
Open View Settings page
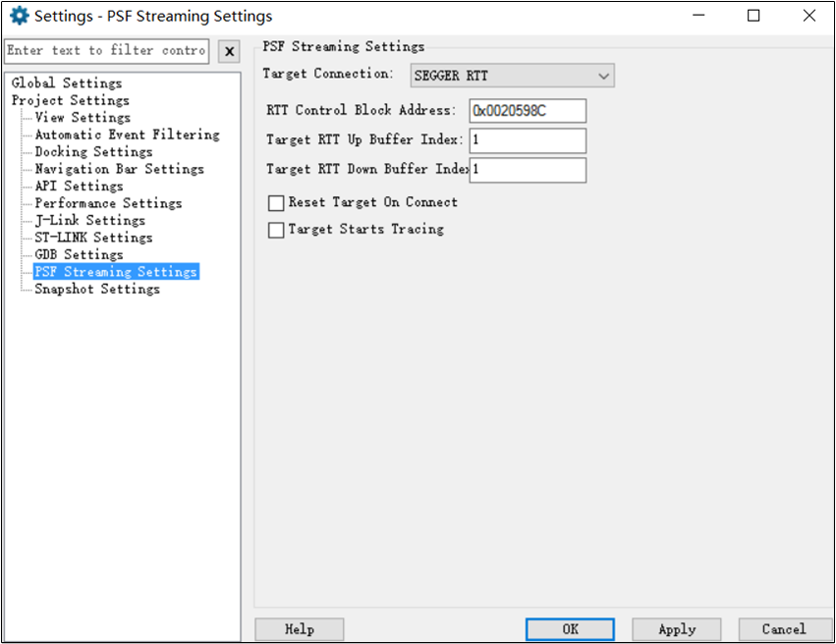tap(82, 118)
